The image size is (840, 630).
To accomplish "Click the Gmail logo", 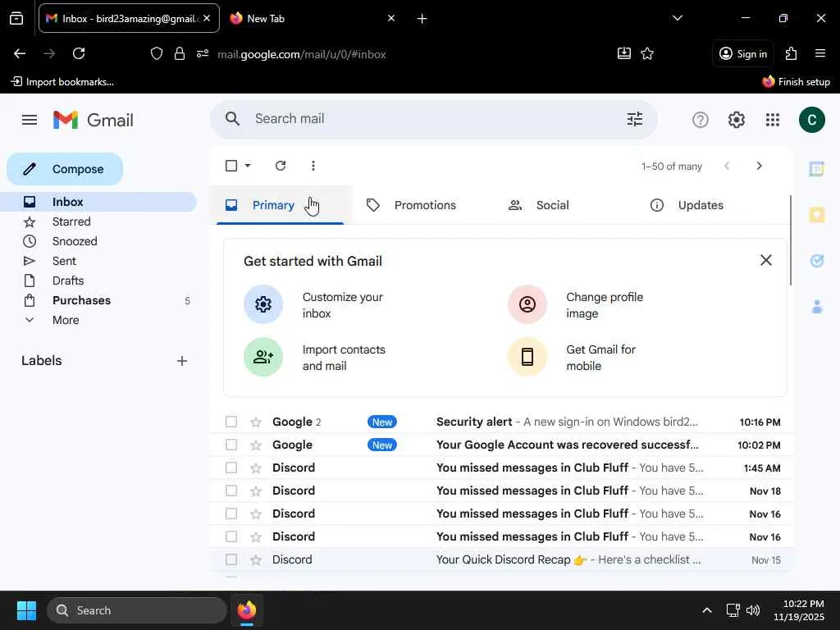I will tap(94, 120).
